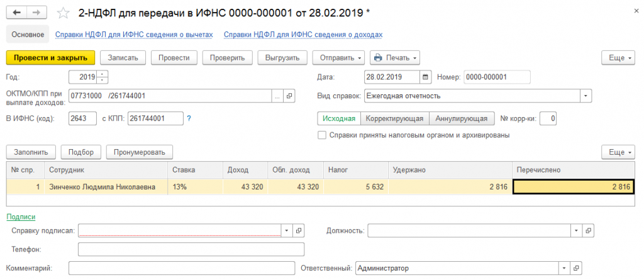Mark document as favorite with star
This screenshot has width=644, height=280.
point(63,13)
